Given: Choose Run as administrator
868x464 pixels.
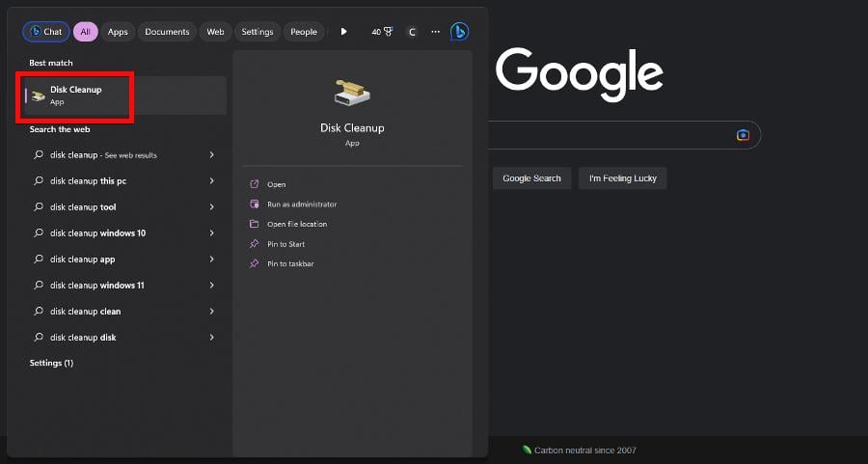Looking at the screenshot, I should (x=302, y=205).
